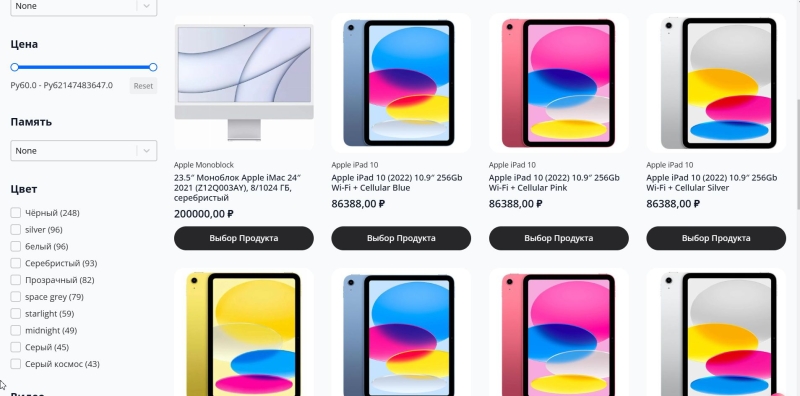
Task: Expand the top None dropdown arrow
Action: pos(146,6)
